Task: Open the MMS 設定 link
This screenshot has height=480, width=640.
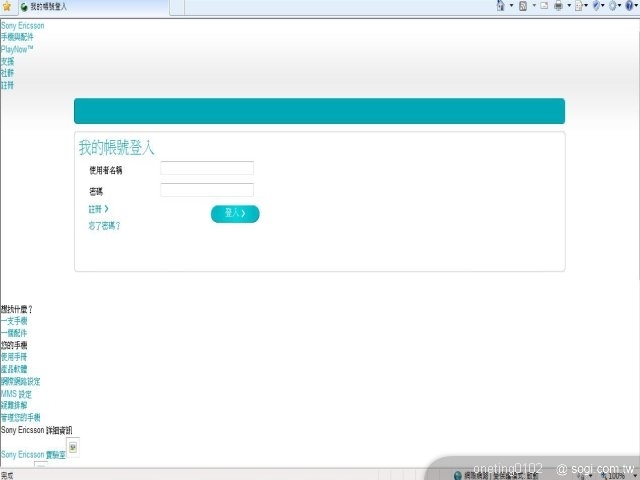Action: tap(16, 394)
